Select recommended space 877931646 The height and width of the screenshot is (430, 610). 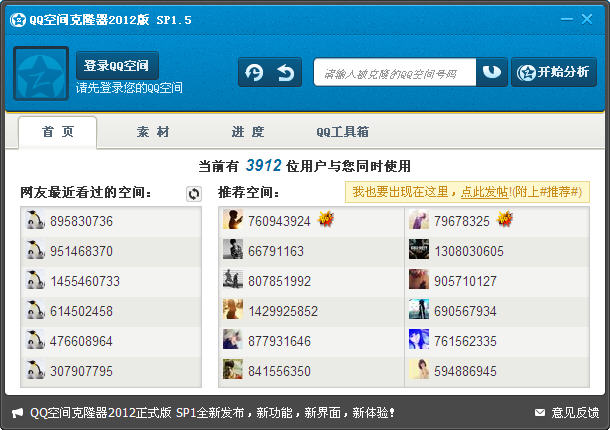pos(279,341)
